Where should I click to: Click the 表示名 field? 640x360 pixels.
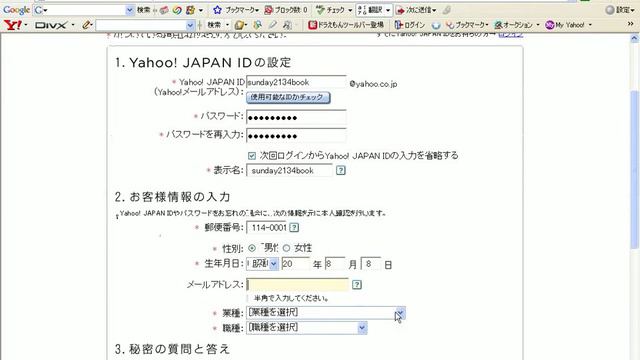click(x=289, y=171)
